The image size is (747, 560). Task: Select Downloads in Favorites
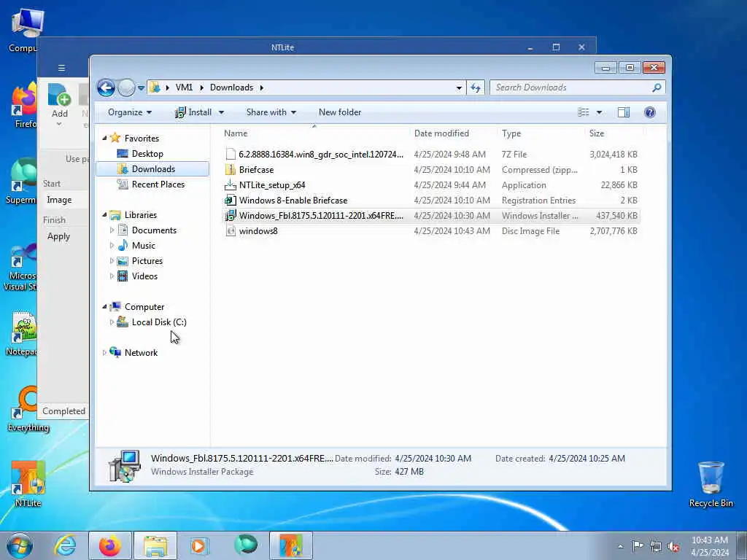153,169
